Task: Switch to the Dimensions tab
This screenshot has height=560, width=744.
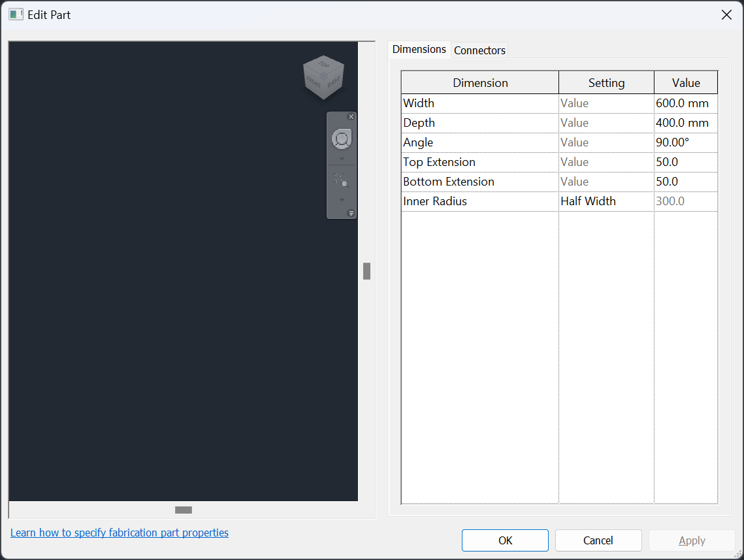Action: tap(419, 49)
